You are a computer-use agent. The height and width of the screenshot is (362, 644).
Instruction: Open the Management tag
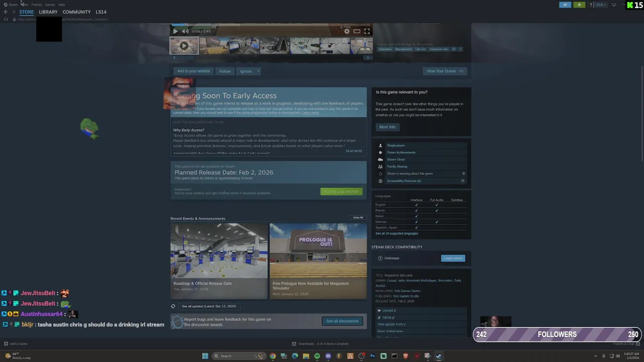point(403,49)
